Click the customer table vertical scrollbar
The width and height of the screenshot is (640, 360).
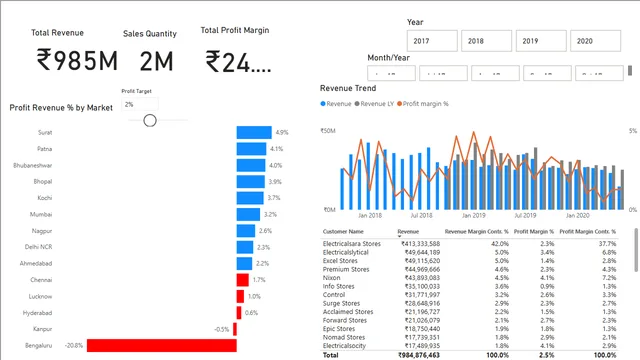coord(636,250)
